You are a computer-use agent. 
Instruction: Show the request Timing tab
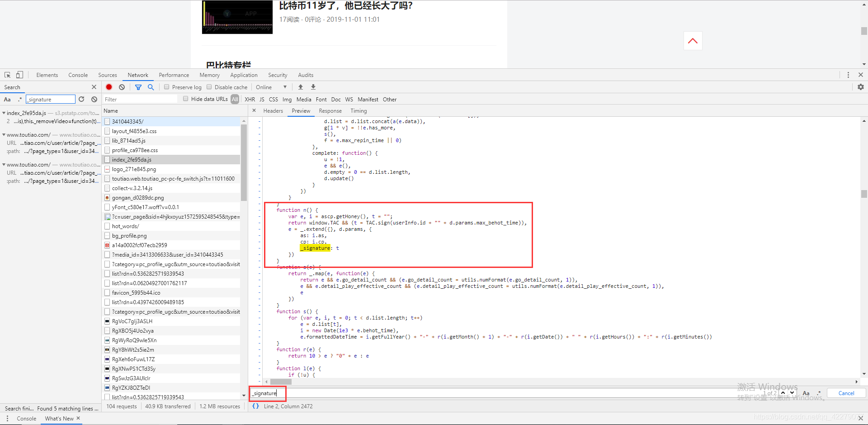[x=359, y=110]
